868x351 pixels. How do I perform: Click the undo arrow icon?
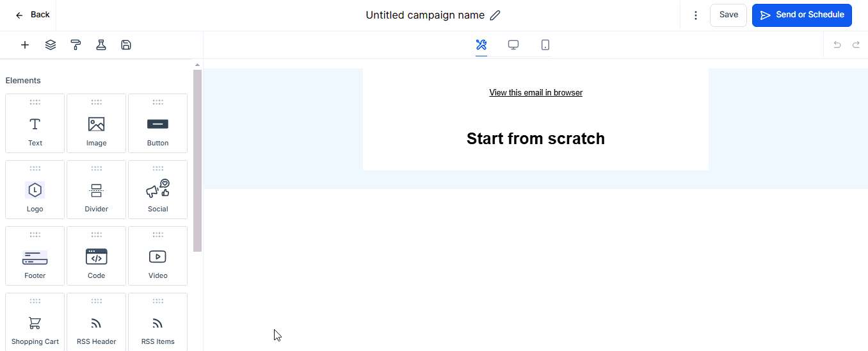click(x=837, y=45)
